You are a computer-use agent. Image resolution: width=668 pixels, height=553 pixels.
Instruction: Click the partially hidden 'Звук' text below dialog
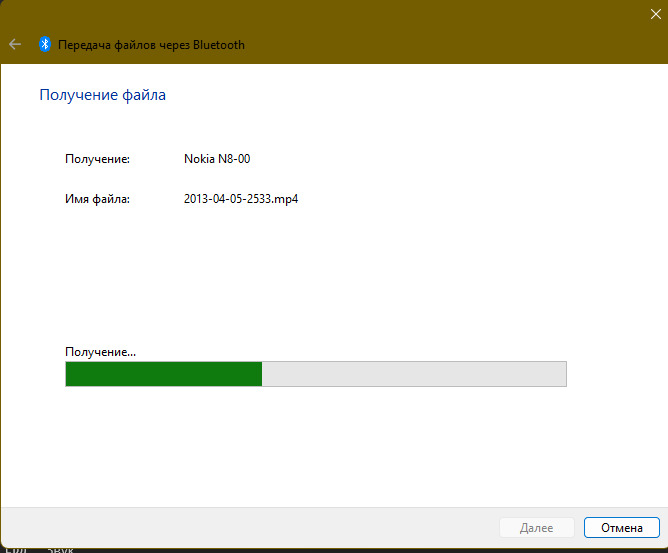pyautogui.click(x=60, y=549)
